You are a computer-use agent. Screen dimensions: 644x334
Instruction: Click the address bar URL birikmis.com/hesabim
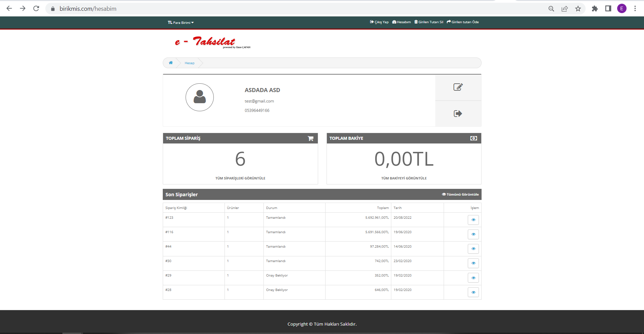[88, 9]
